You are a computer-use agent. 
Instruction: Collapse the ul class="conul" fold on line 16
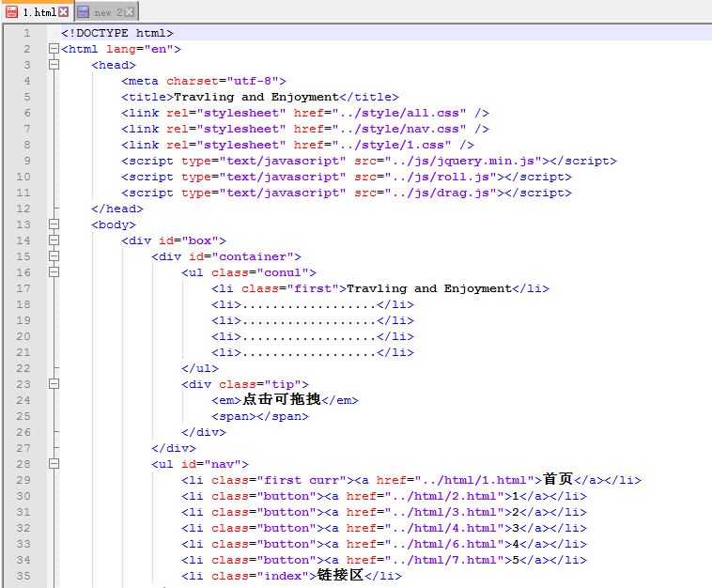tap(54, 272)
